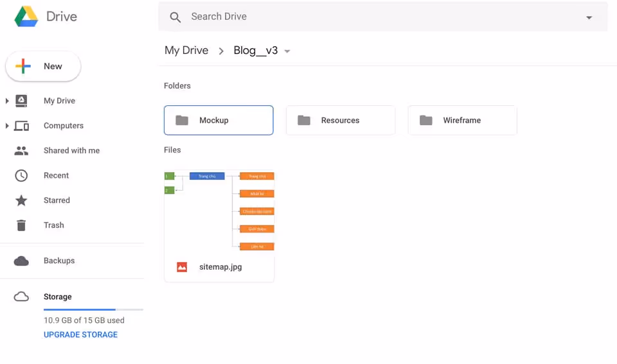Open Blog__v3 breadcrumb dropdown arrow
This screenshot has height=364, width=617.
(287, 51)
